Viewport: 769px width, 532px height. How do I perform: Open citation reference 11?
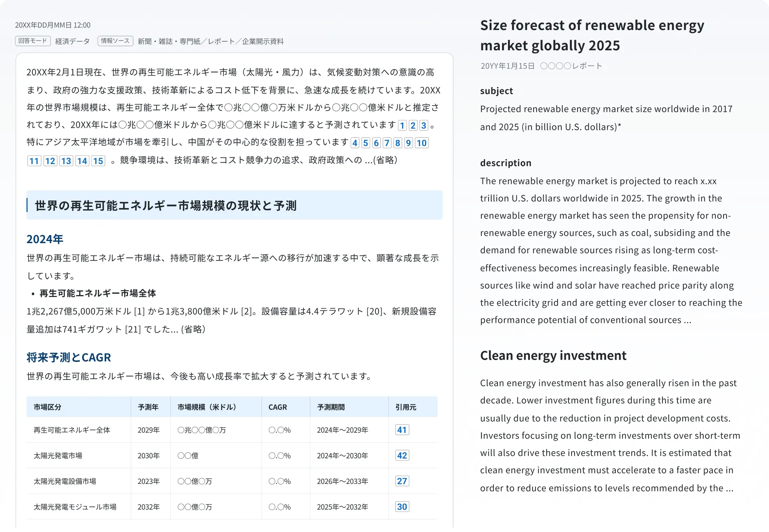pyautogui.click(x=34, y=161)
